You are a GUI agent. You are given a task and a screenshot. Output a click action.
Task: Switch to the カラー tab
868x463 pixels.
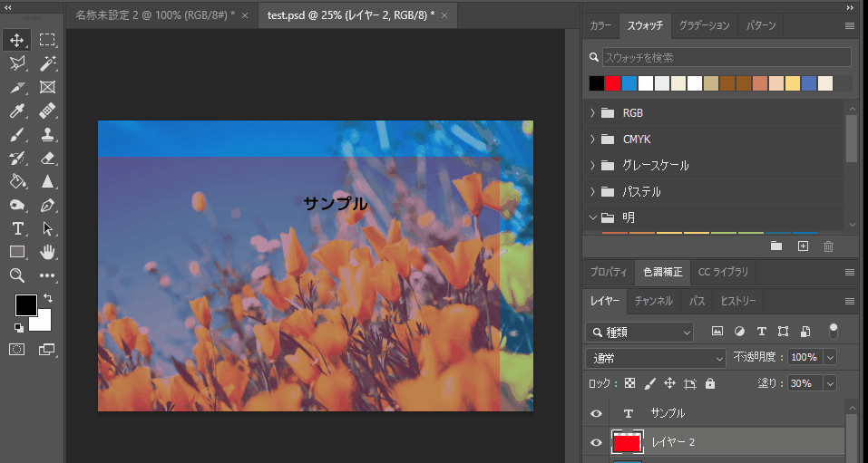click(x=600, y=25)
